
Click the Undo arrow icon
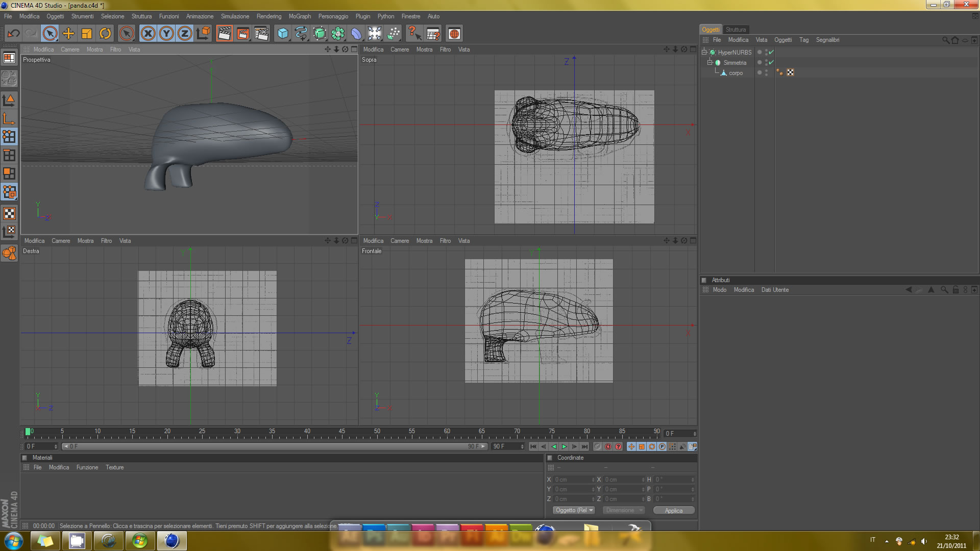pyautogui.click(x=13, y=34)
